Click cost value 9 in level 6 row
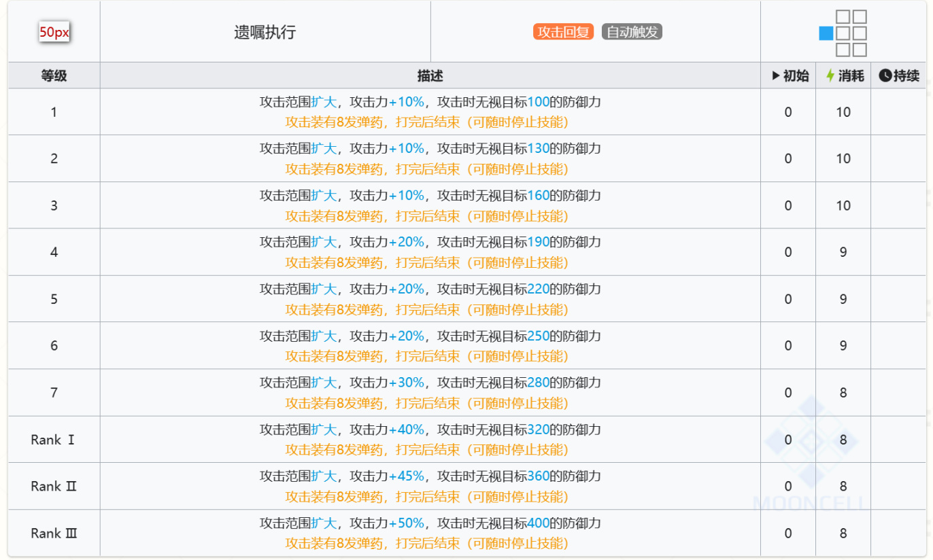The height and width of the screenshot is (560, 933). click(x=843, y=346)
